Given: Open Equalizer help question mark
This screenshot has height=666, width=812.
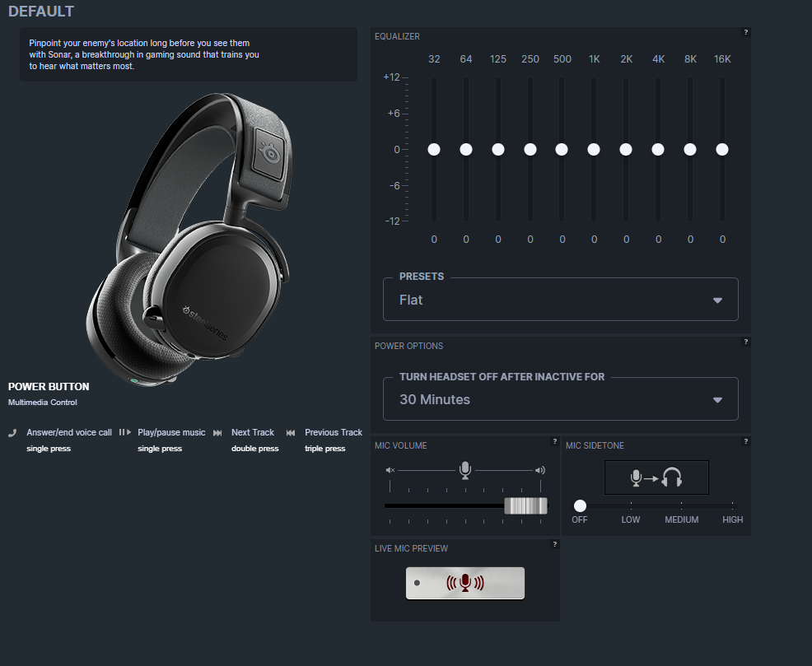Looking at the screenshot, I should pos(746,32).
